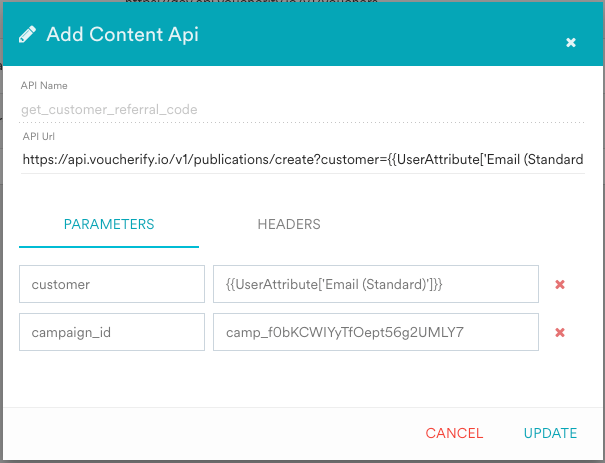The width and height of the screenshot is (605, 463).
Task: Click the camp_f0bKCWIYyTfOept56g2UMLY7 value field
Action: (375, 332)
